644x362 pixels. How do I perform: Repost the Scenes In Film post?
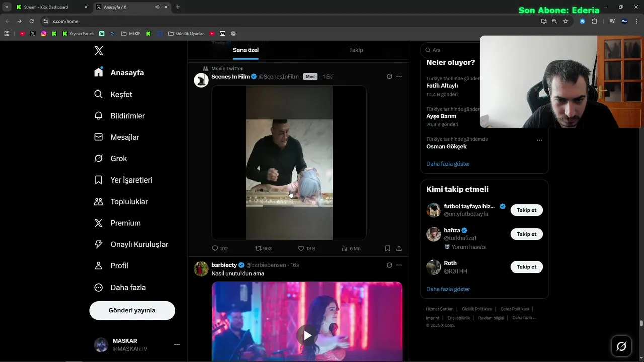coord(263,248)
